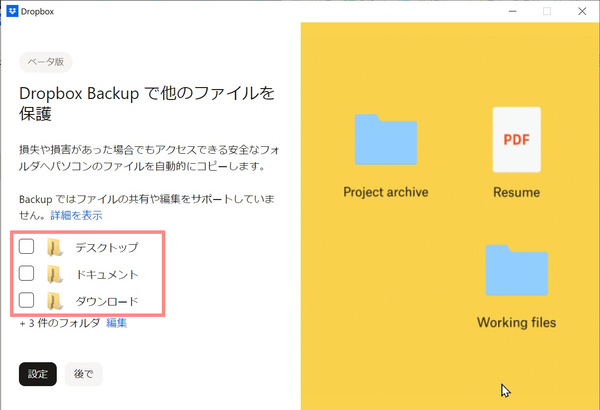Click the Project archive caption
The height and width of the screenshot is (410, 600).
[386, 192]
